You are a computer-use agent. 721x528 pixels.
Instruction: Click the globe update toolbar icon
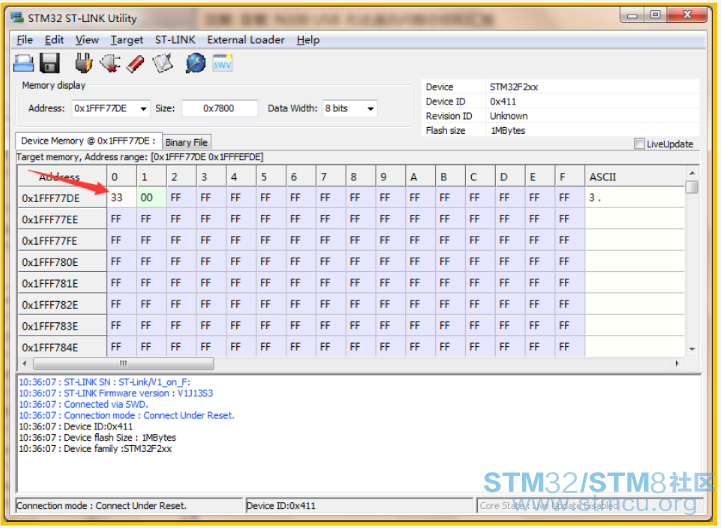coord(195,63)
